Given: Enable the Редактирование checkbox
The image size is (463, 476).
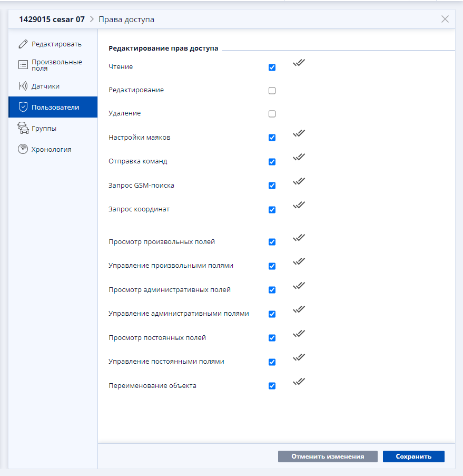Looking at the screenshot, I should 272,91.
